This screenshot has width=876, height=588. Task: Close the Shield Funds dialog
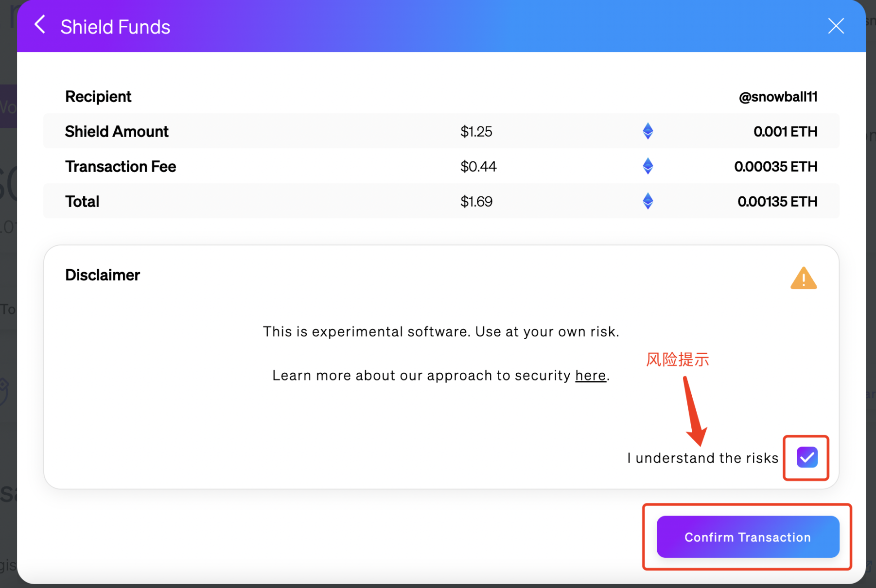pos(836,26)
